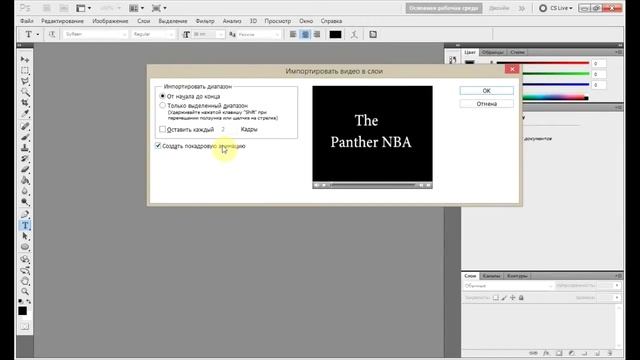Click the red channel slider in Color panel
640x360 pixels.
coord(542,63)
